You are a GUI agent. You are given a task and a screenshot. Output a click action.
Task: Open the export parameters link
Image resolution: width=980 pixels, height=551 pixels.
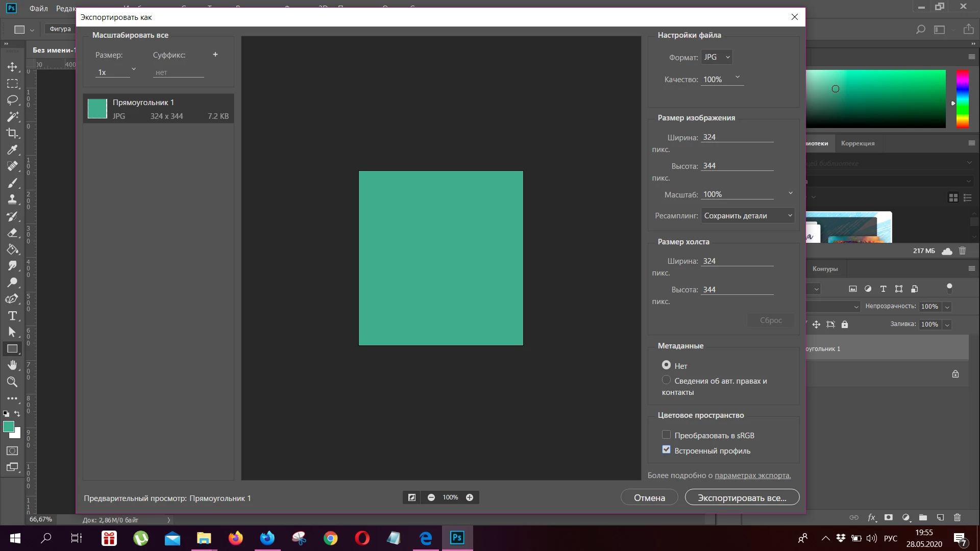(752, 475)
